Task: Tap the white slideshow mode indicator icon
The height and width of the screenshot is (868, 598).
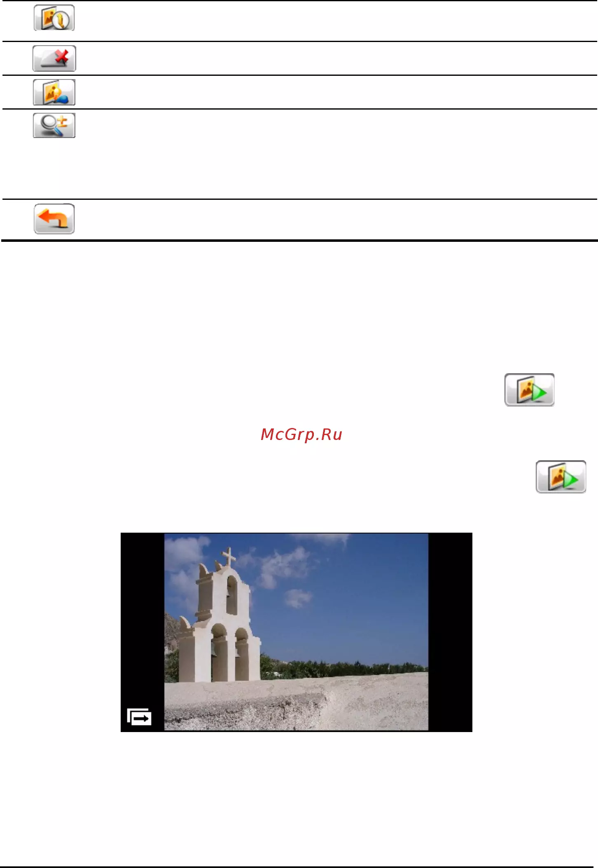Action: click(x=139, y=717)
